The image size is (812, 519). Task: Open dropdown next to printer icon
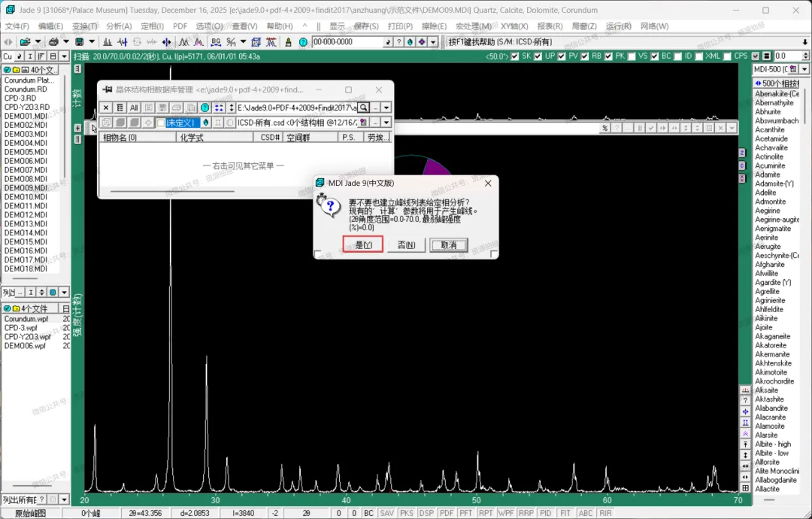pos(65,42)
